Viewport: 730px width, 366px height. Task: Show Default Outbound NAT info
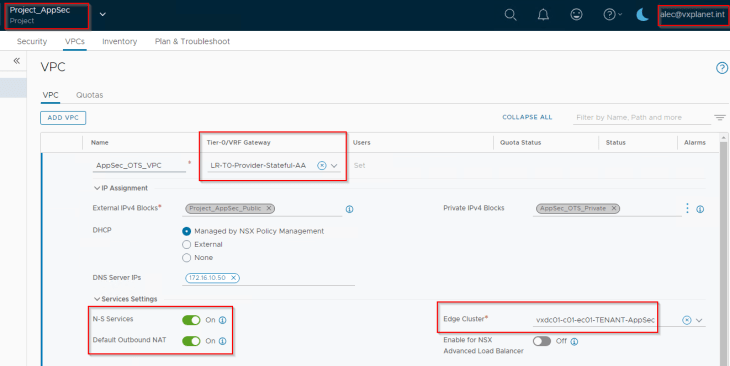click(223, 341)
